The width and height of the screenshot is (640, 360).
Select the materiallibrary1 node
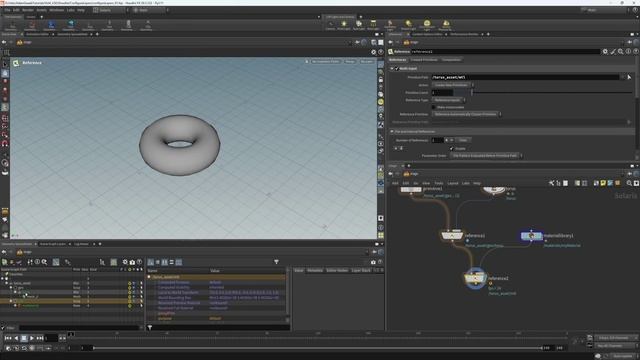click(531, 236)
